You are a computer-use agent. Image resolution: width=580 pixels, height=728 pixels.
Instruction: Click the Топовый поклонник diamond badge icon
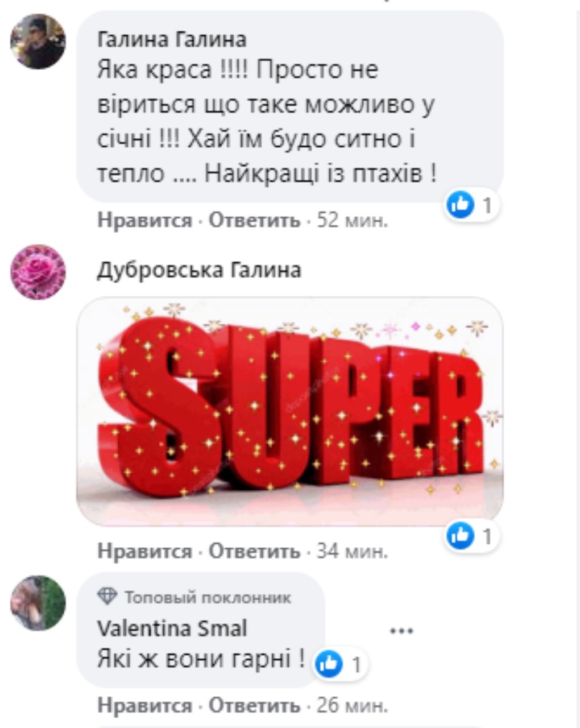[x=107, y=597]
